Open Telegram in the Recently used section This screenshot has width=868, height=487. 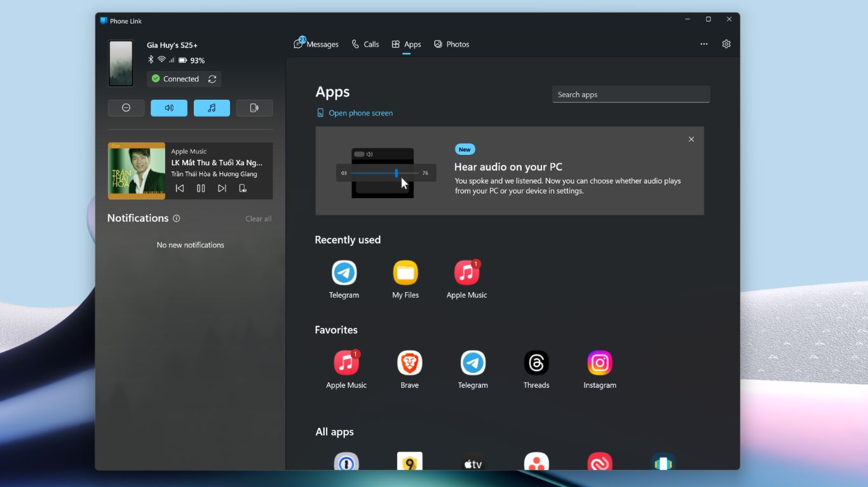tap(344, 273)
